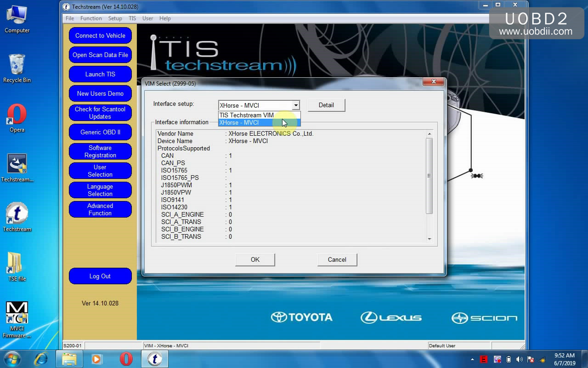Click the Log Out button
The height and width of the screenshot is (368, 588).
100,276
